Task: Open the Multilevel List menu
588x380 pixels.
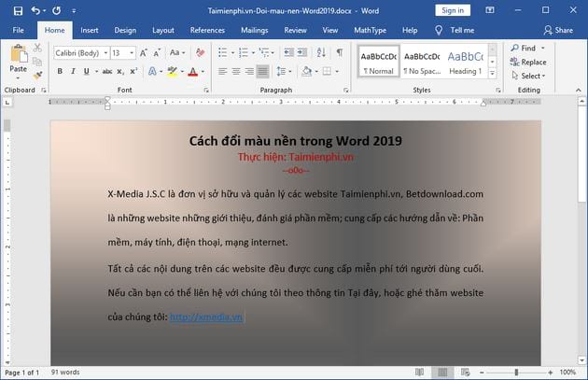Action: pyautogui.click(x=265, y=52)
